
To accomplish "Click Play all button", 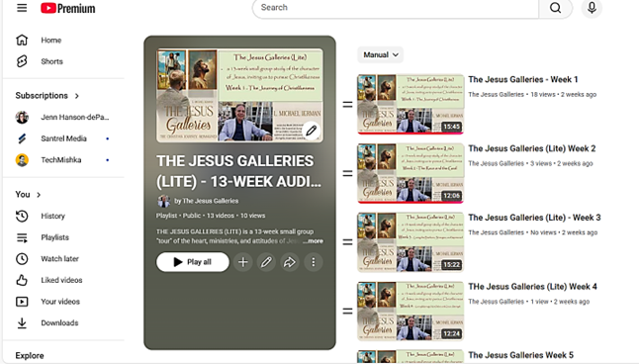I will tap(193, 262).
